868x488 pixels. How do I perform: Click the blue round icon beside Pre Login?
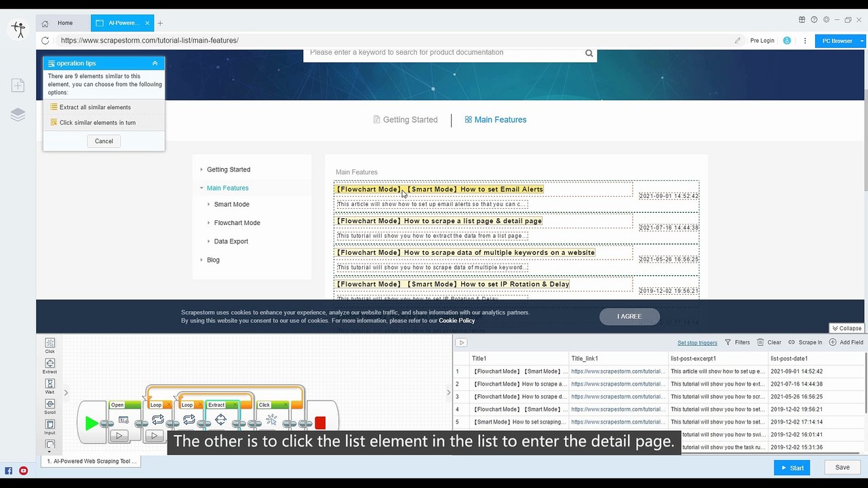[x=787, y=41]
